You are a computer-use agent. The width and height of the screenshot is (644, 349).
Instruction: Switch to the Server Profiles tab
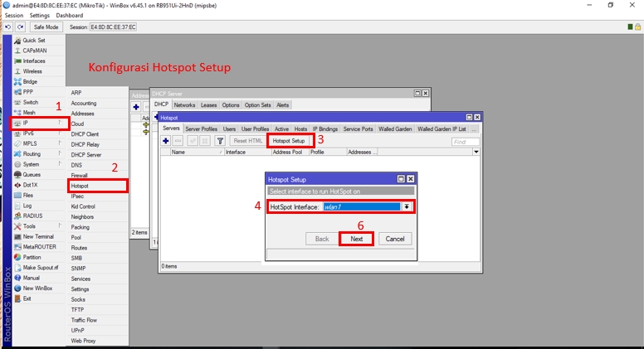coord(201,128)
